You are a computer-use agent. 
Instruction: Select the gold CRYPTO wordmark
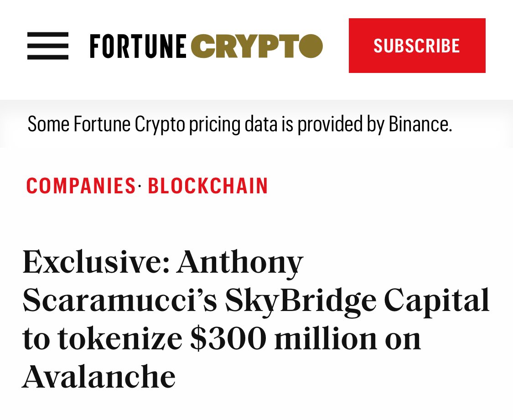[255, 46]
